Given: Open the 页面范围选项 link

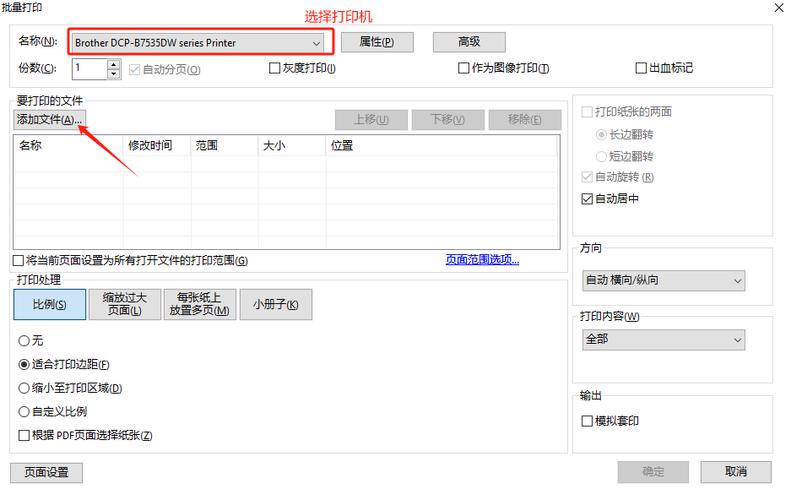Looking at the screenshot, I should (x=482, y=260).
